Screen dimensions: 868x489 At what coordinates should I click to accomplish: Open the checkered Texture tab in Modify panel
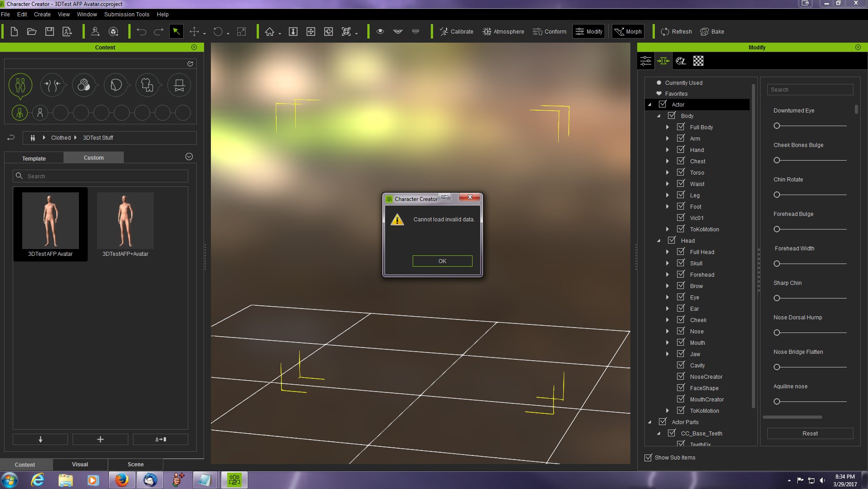point(698,61)
